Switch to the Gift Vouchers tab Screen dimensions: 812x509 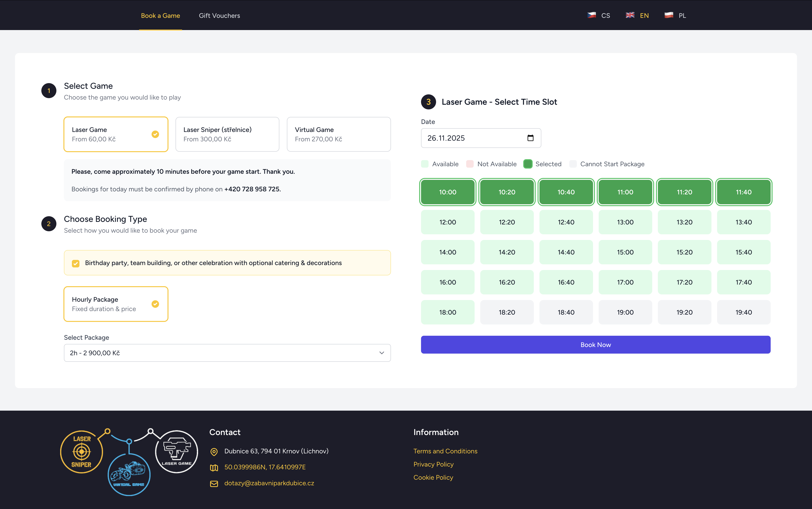[219, 15]
